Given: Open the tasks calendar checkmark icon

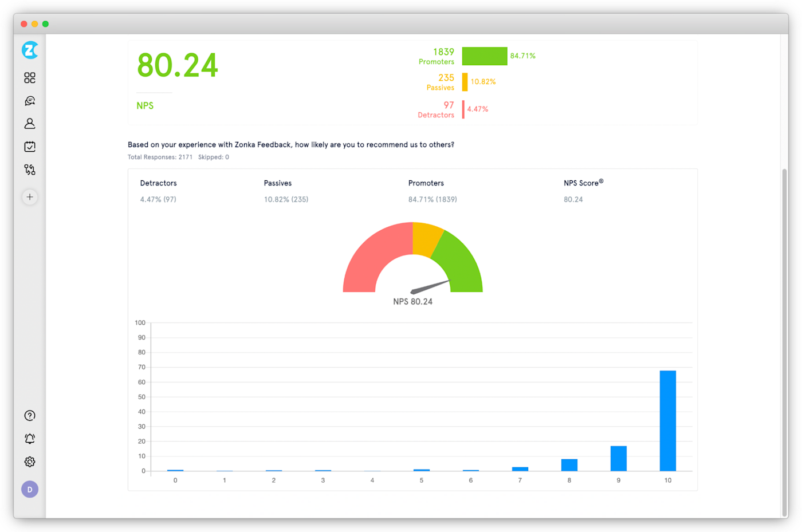Looking at the screenshot, I should coord(30,147).
